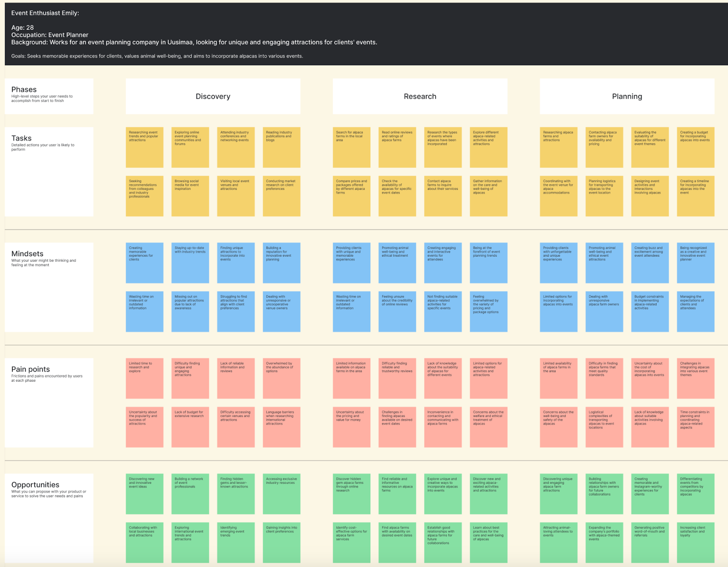Select 'Generating positive word-of-mouth and referrals' note

click(650, 542)
